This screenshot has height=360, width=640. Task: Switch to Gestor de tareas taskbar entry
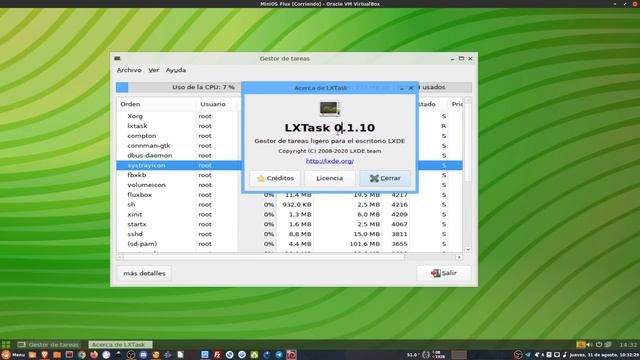(x=49, y=344)
